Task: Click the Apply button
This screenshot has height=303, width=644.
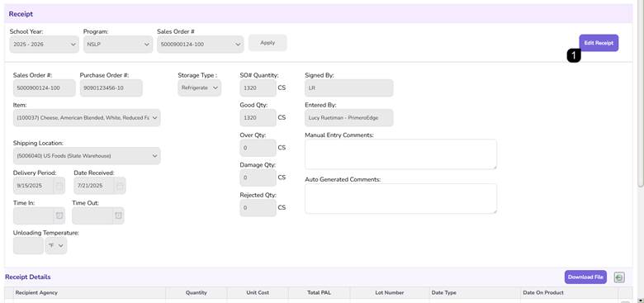Action: pos(268,43)
